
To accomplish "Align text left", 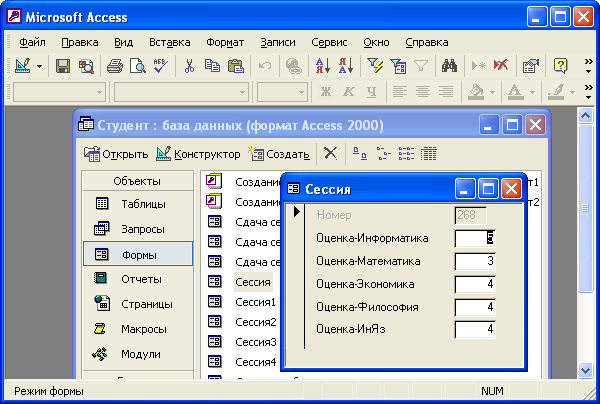I will click(399, 92).
